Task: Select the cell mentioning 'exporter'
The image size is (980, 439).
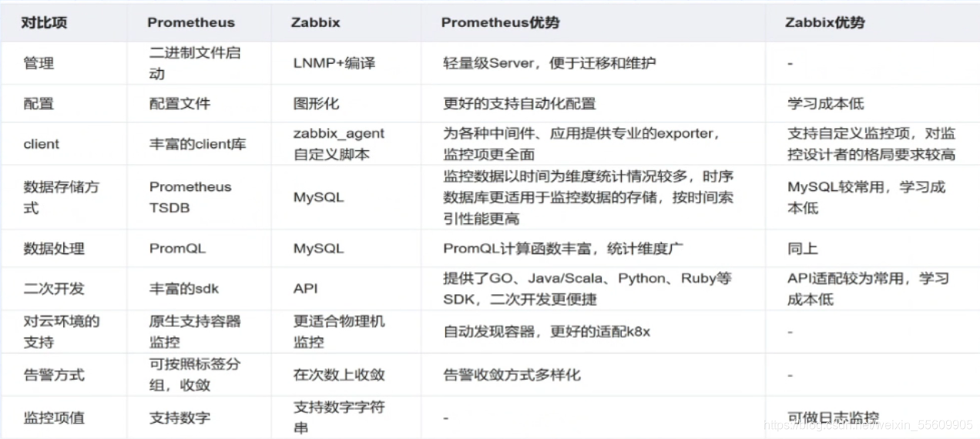Action: coord(582,144)
